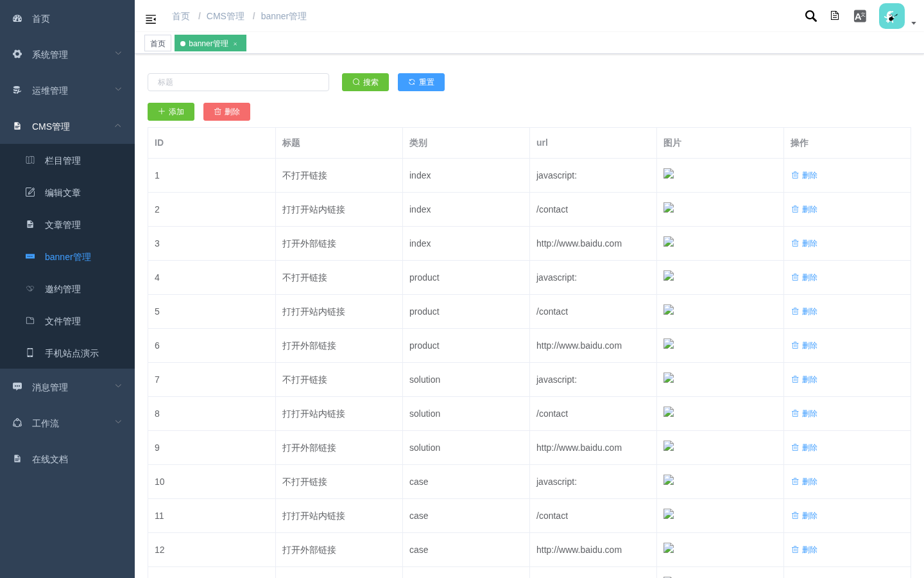
Task: Expand the 工作流 menu
Action: (67, 423)
